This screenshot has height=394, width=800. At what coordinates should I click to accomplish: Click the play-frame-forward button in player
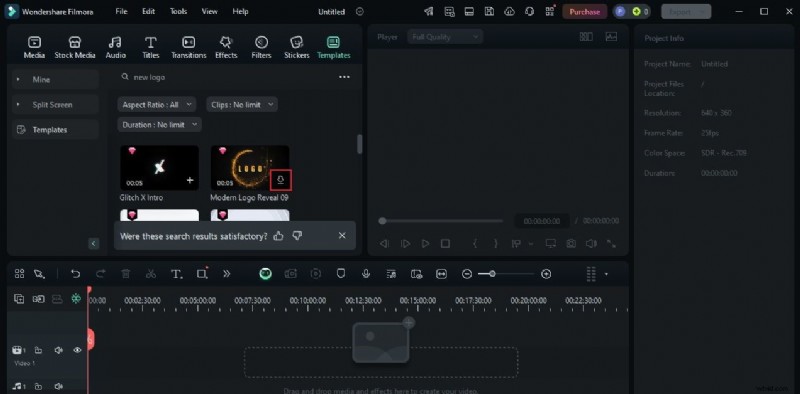[405, 244]
